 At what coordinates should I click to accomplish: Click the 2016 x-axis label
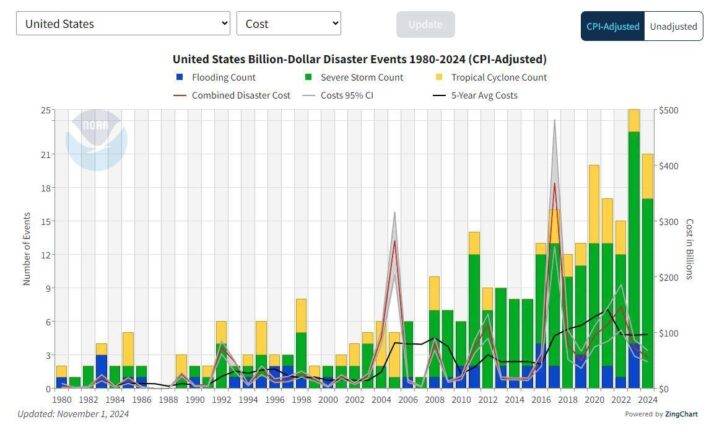[541, 399]
